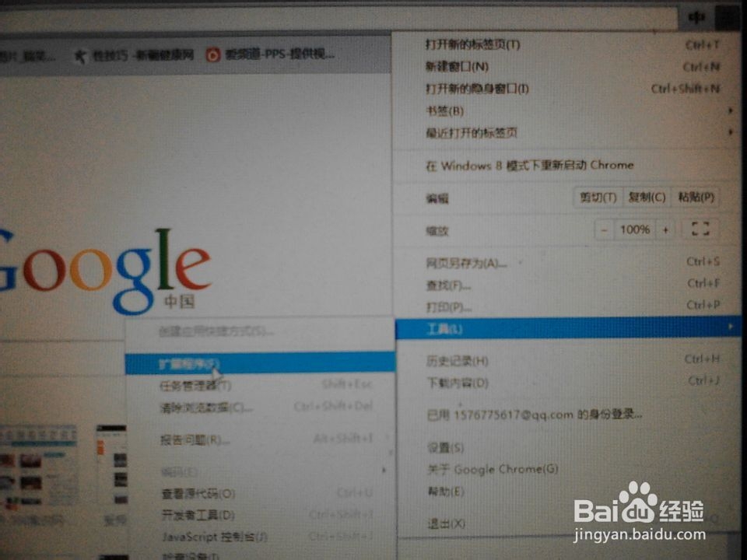Choose 报告问题(R)... in the submenu

(x=260, y=439)
